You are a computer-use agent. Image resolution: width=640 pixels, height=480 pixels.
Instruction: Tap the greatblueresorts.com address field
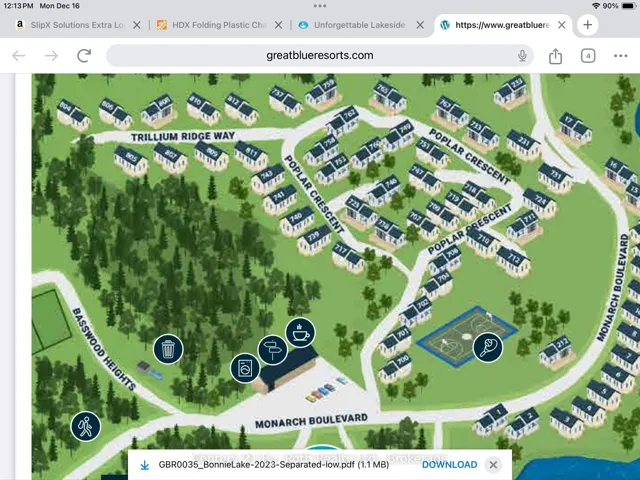click(x=320, y=56)
